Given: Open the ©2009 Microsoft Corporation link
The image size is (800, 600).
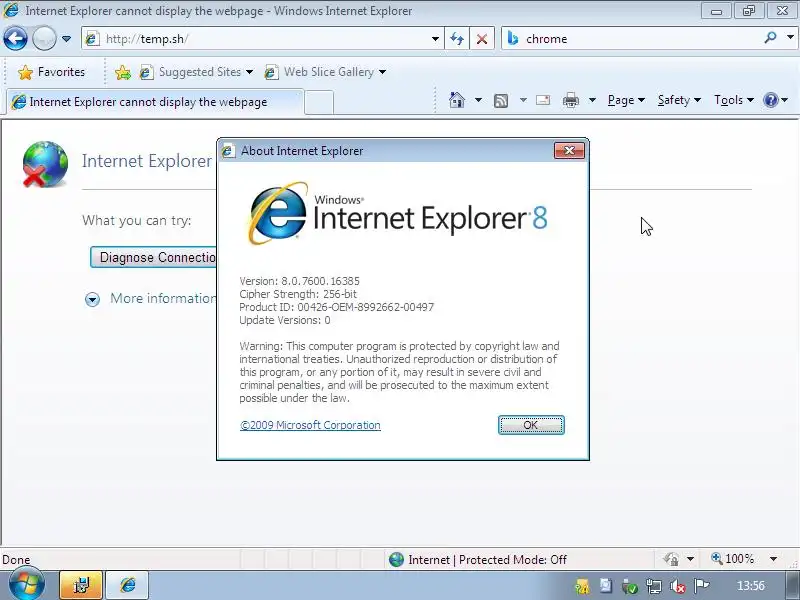Looking at the screenshot, I should tap(310, 425).
